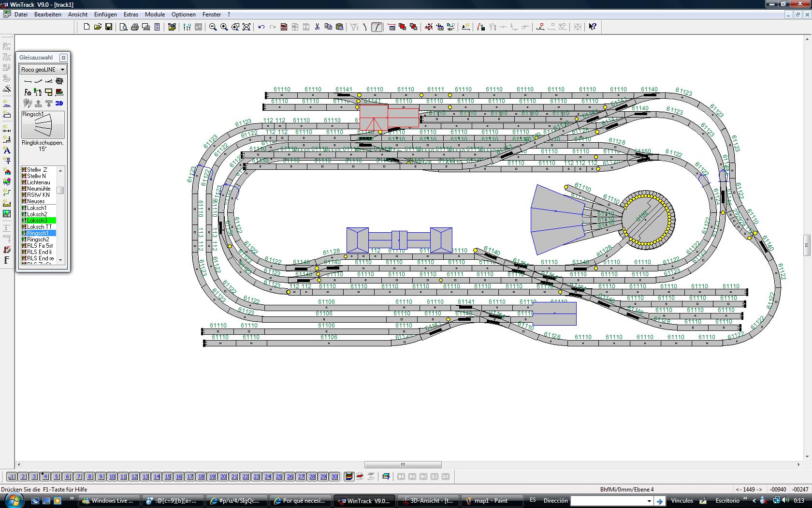This screenshot has height=508, width=812.
Task: Click the Print icon in toolbar
Action: pos(135,27)
